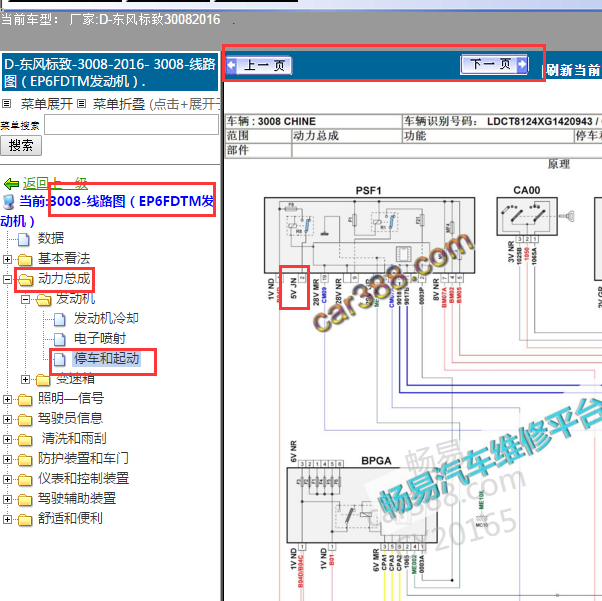Click the 清洗和雨刮 folder icon
The image size is (602, 601).
pyautogui.click(x=25, y=440)
